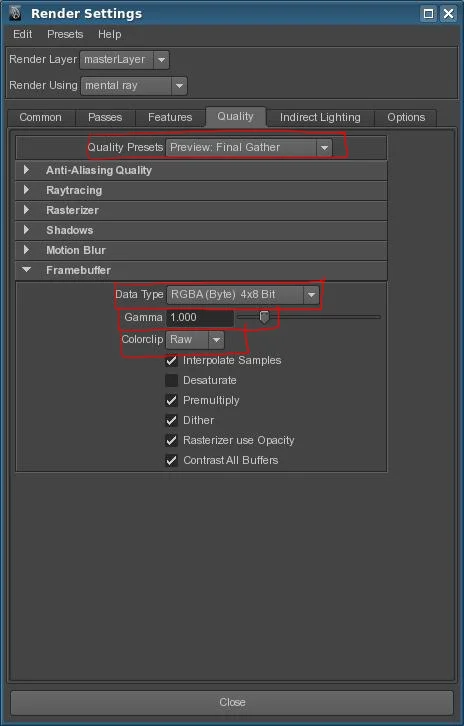Open the Render Layer masterLayer dropdown
The image size is (464, 726).
[124, 60]
